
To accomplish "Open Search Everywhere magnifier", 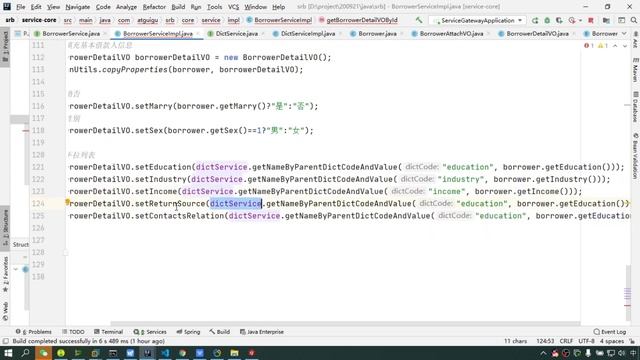I will 633,20.
